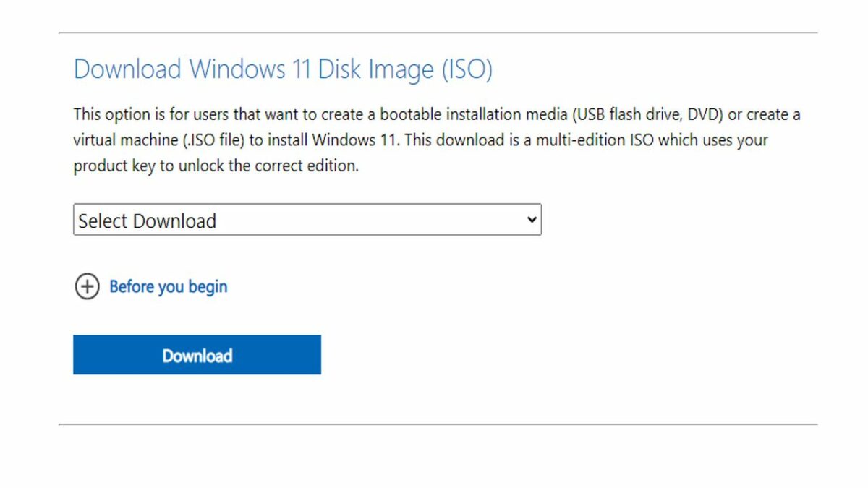
Task: Open the Select Download dropdown
Action: click(307, 220)
